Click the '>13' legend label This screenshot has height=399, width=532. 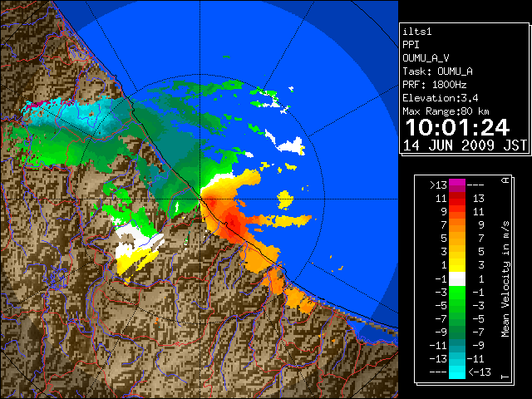coord(438,185)
